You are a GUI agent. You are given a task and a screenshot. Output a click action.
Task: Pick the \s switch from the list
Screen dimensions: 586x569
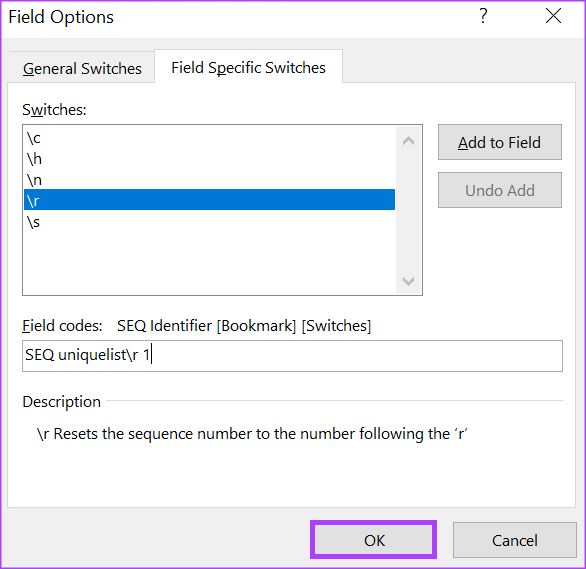point(209,222)
